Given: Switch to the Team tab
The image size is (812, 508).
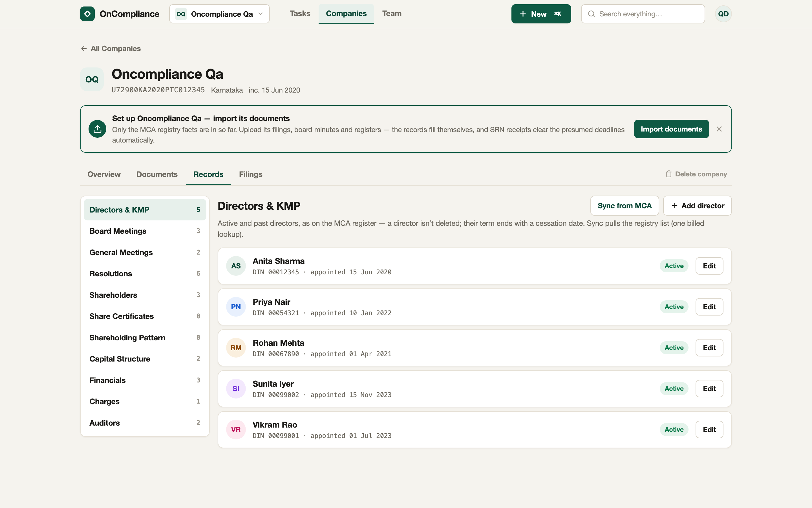Looking at the screenshot, I should pyautogui.click(x=392, y=14).
